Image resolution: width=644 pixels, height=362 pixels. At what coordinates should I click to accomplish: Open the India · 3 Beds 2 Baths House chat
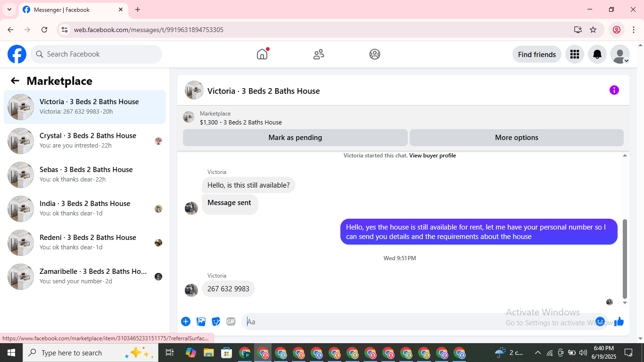click(x=85, y=209)
